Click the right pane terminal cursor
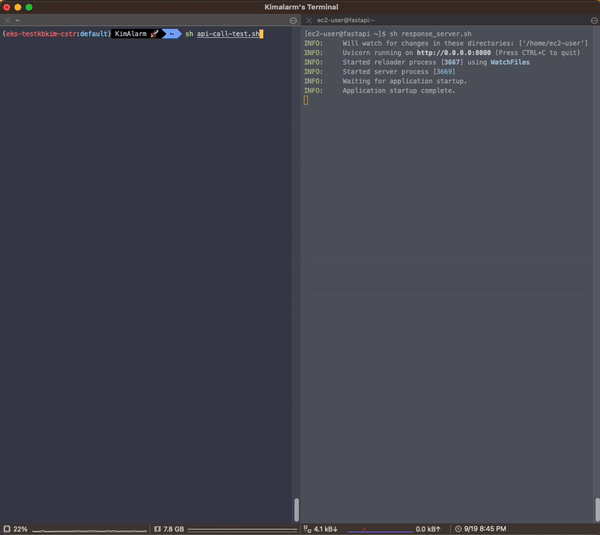The image size is (600, 535). (x=306, y=100)
